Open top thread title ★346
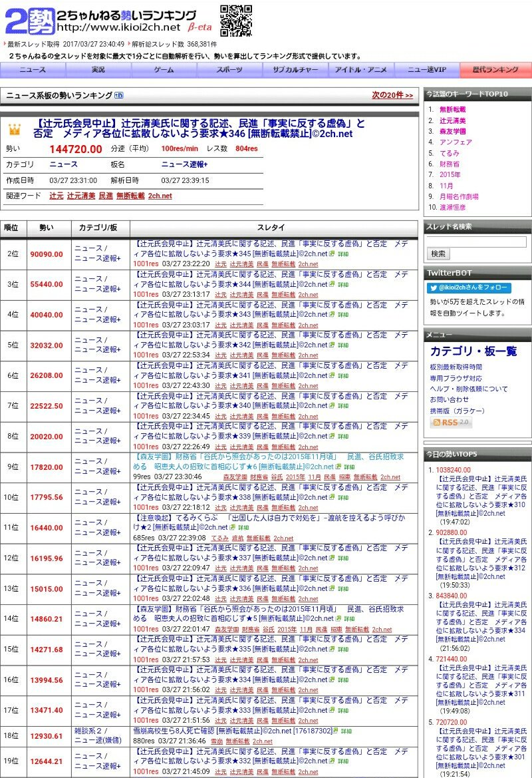The width and height of the screenshot is (532, 778). pos(199,128)
